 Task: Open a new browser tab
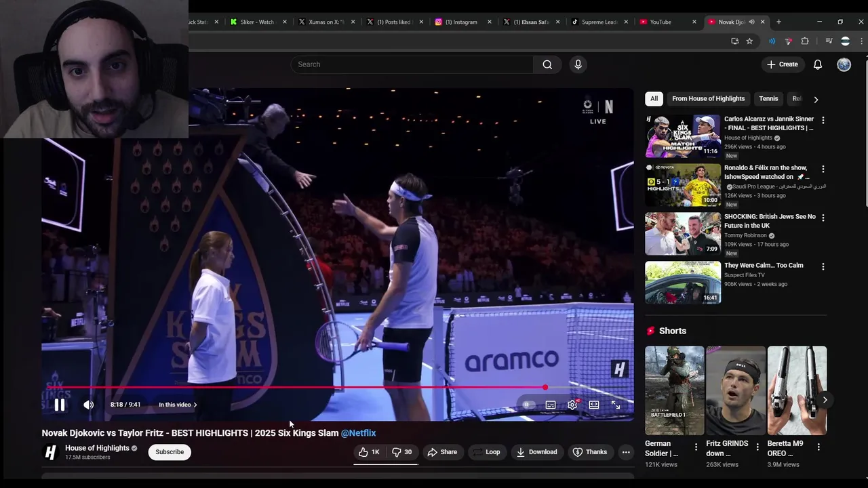click(778, 22)
